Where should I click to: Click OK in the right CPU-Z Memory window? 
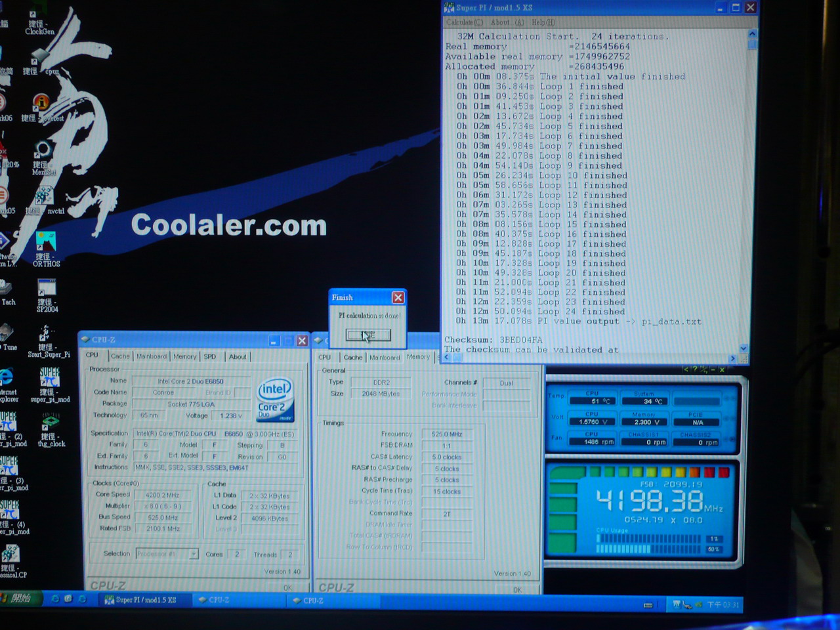tap(518, 589)
